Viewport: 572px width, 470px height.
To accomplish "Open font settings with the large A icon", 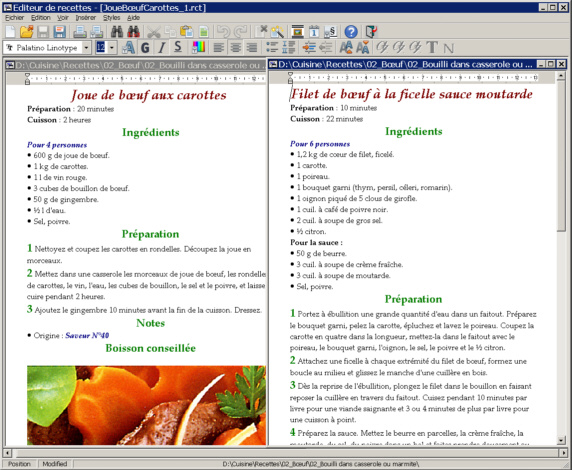I will (128, 47).
